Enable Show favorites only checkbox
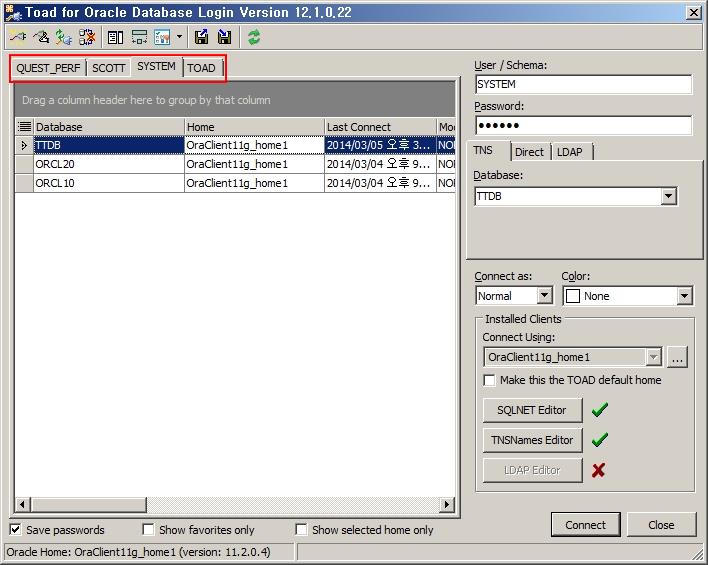This screenshot has width=708, height=565. (x=148, y=530)
